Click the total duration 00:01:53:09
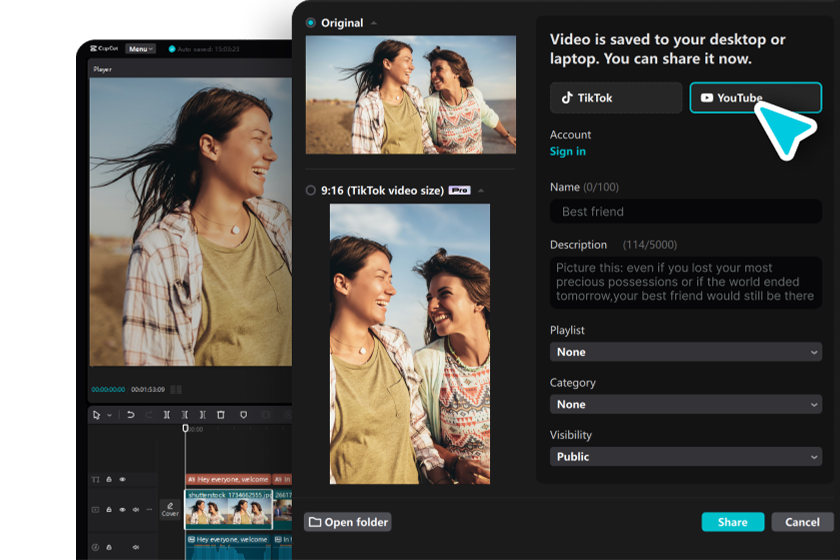The image size is (840, 560). (x=148, y=390)
